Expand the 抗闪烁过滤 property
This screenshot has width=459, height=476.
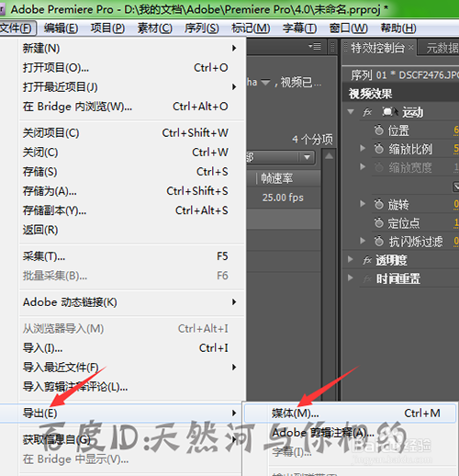click(363, 241)
